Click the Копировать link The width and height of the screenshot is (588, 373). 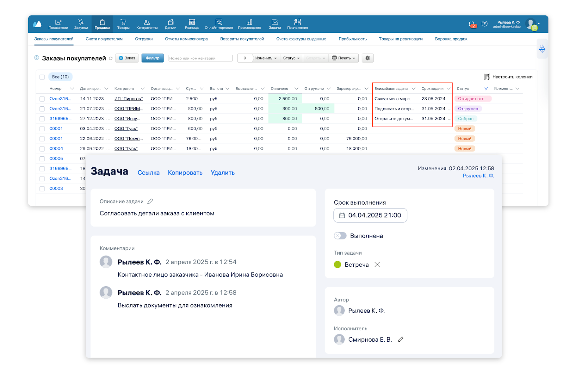tap(185, 173)
